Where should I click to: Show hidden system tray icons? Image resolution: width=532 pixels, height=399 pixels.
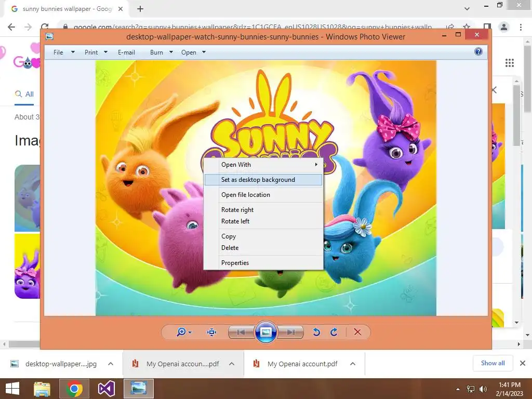(458, 389)
